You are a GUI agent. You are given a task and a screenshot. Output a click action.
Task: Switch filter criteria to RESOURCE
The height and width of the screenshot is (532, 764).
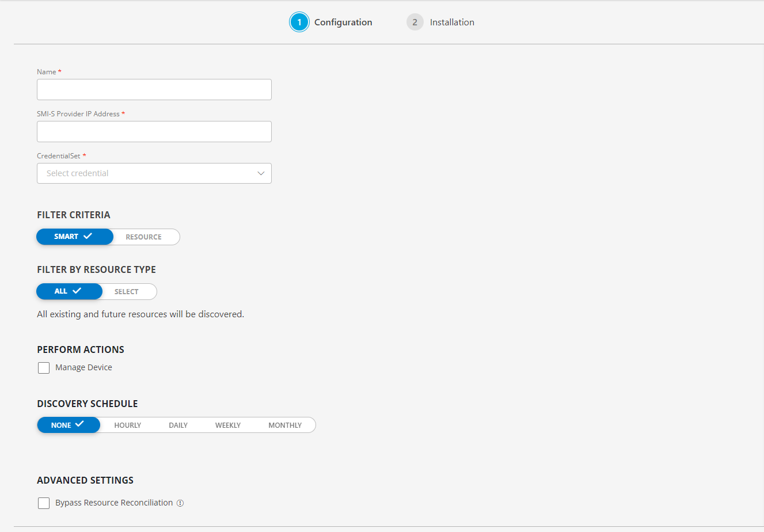pos(143,236)
